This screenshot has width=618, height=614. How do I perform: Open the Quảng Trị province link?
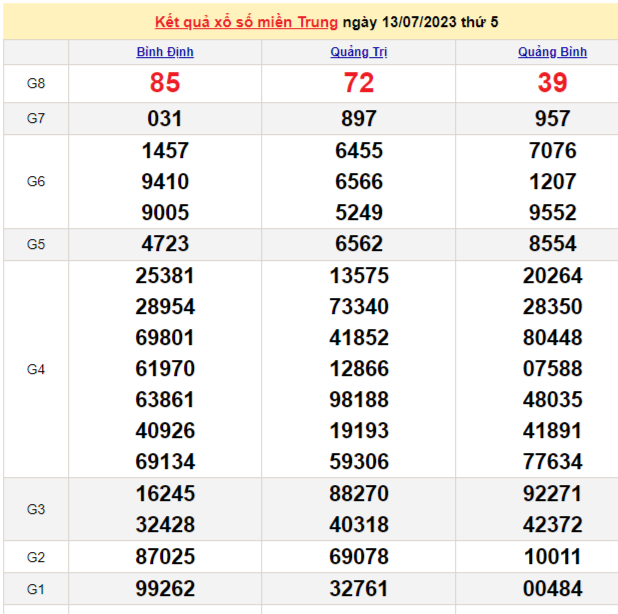[358, 52]
